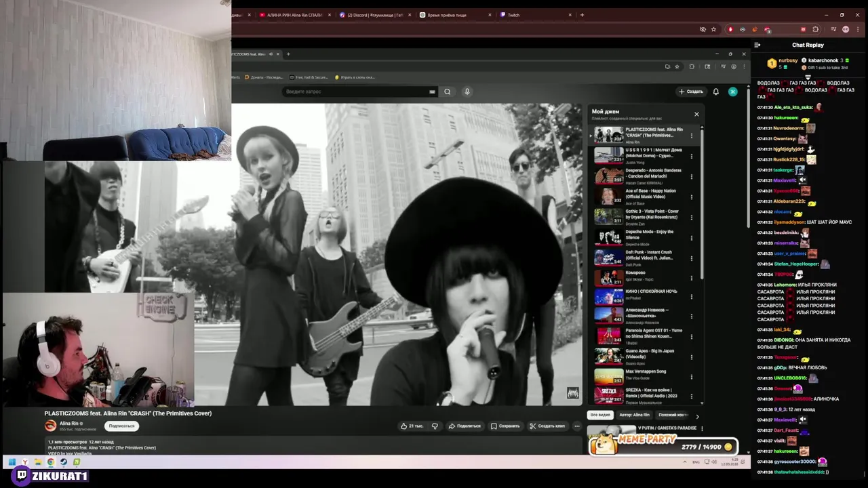Activate voice search microphone icon
This screenshot has width=868, height=488.
[467, 91]
